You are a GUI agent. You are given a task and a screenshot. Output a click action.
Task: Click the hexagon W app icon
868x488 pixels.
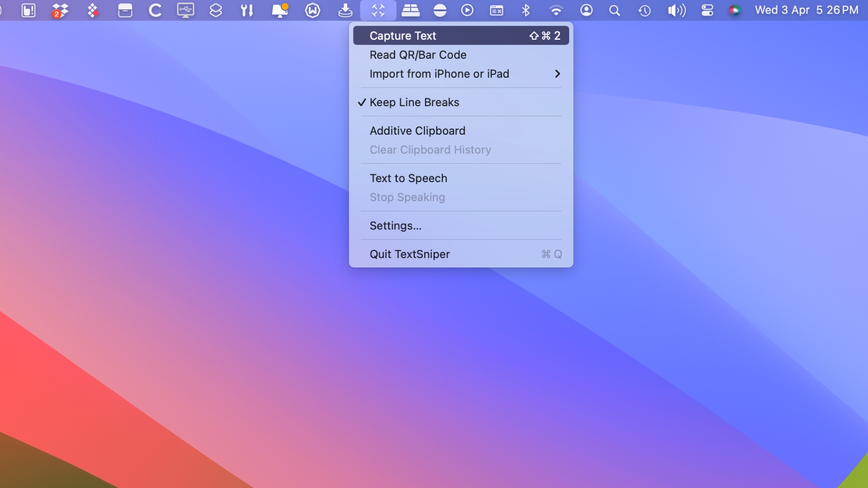(312, 10)
